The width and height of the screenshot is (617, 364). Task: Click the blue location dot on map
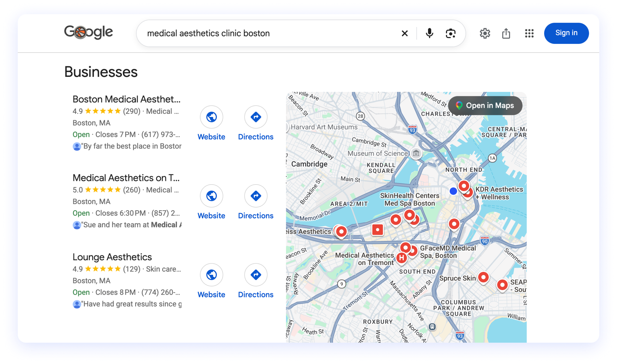point(453,191)
